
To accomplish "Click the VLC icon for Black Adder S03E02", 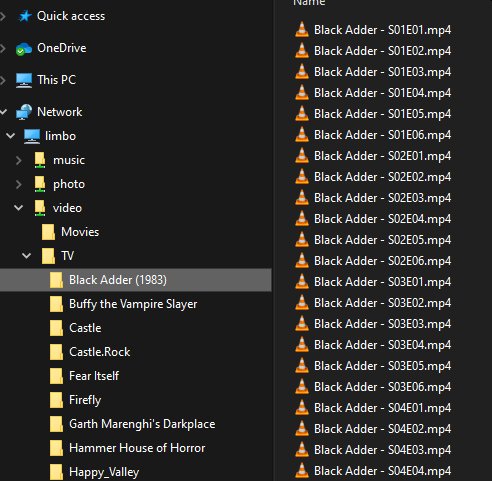I will pyautogui.click(x=302, y=302).
